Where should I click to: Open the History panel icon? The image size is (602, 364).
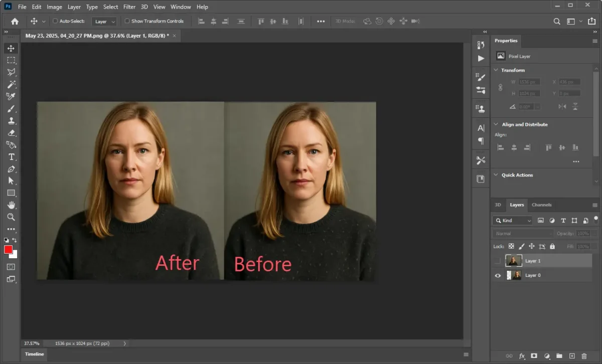click(481, 46)
